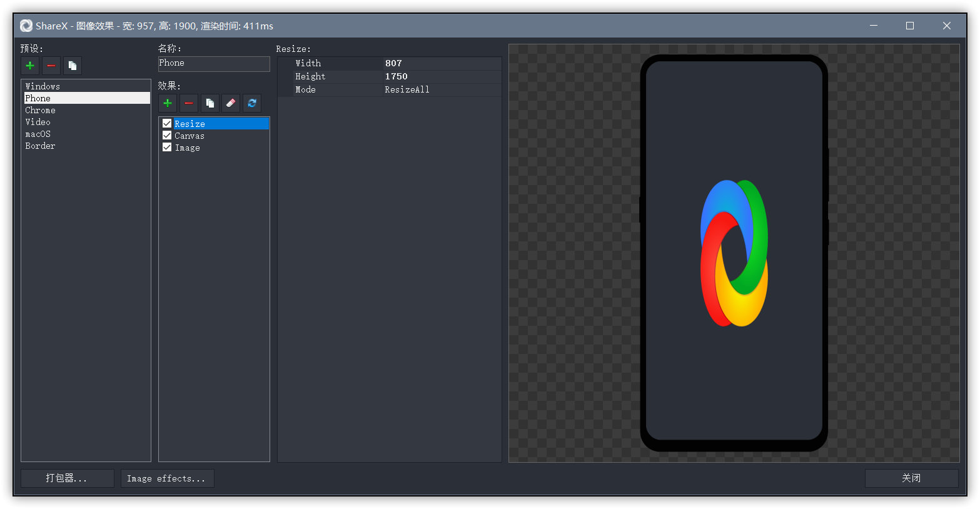Uncheck the Canvas effect checkbox

tap(167, 136)
